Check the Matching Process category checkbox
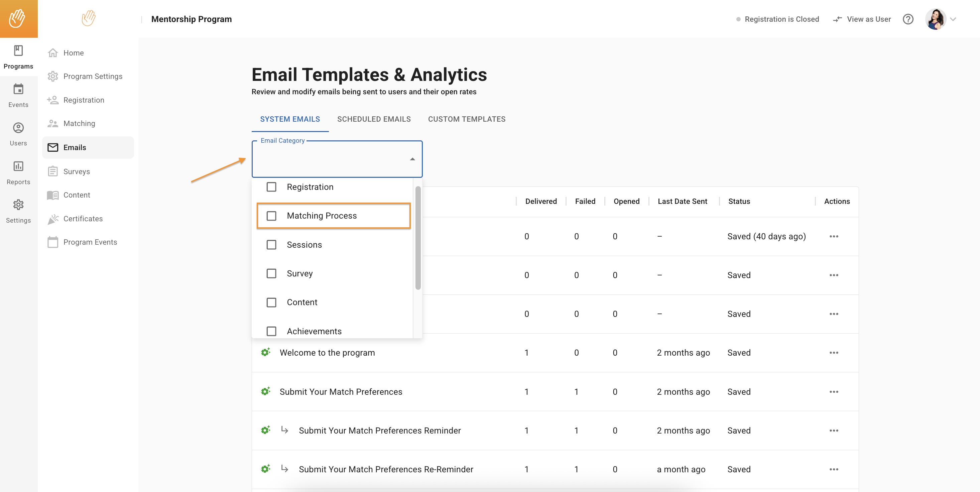 (271, 216)
